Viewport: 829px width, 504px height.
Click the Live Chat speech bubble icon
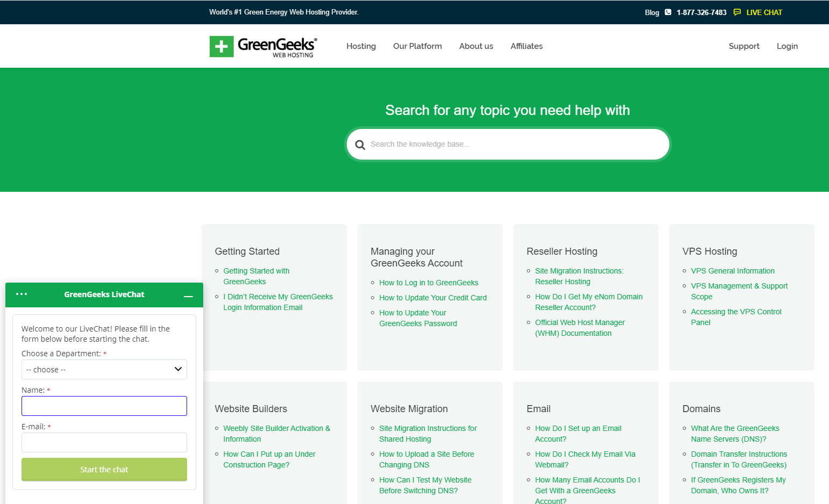737,12
